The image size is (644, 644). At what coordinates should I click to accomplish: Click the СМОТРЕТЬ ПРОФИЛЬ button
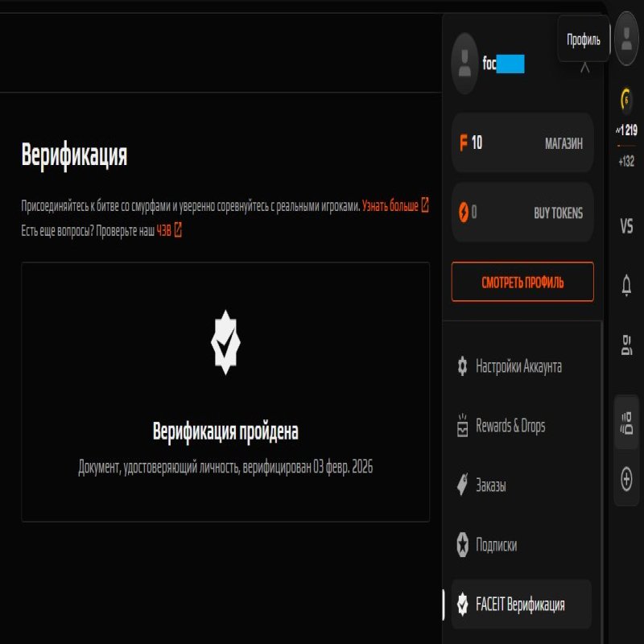[522, 282]
